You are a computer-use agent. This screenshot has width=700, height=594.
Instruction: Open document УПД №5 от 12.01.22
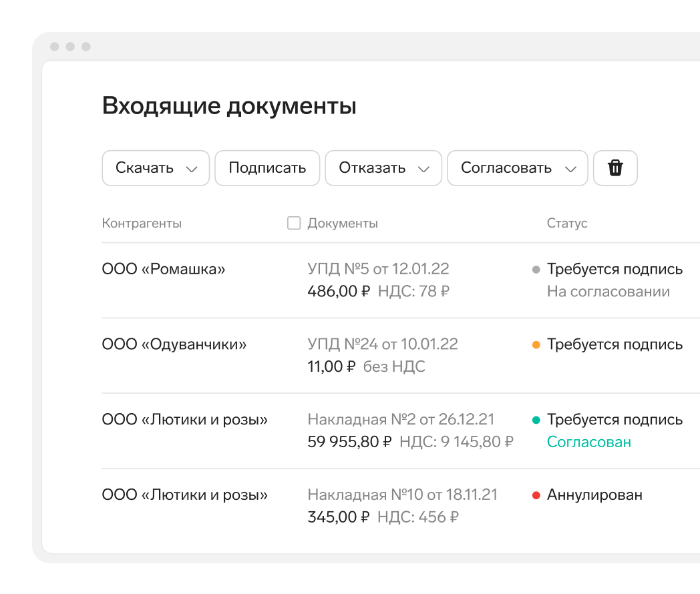(378, 268)
